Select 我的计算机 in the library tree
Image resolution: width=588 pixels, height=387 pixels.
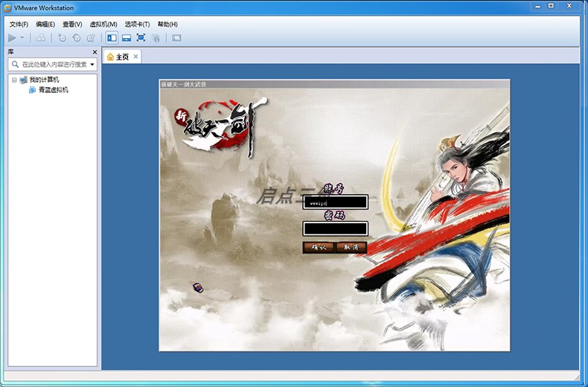point(44,80)
